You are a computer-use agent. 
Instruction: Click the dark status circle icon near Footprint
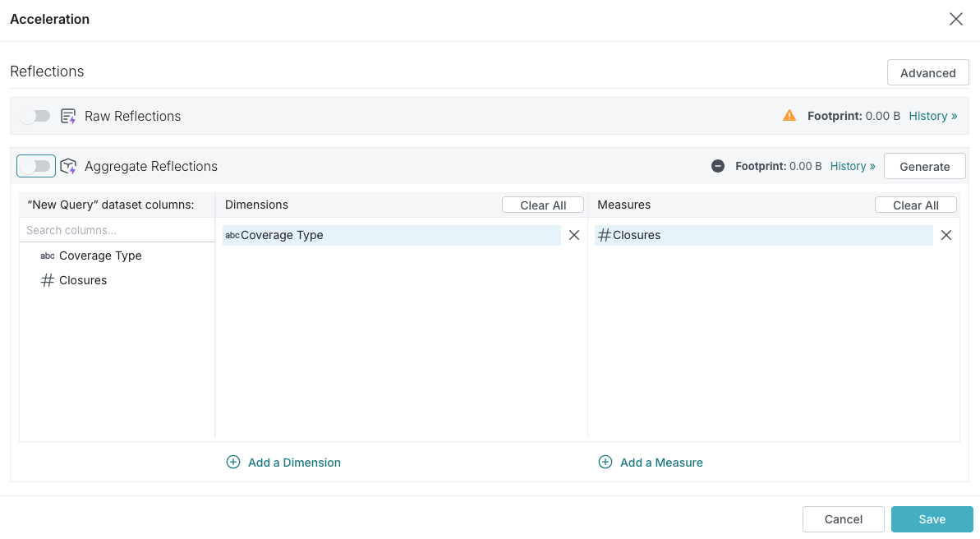718,166
